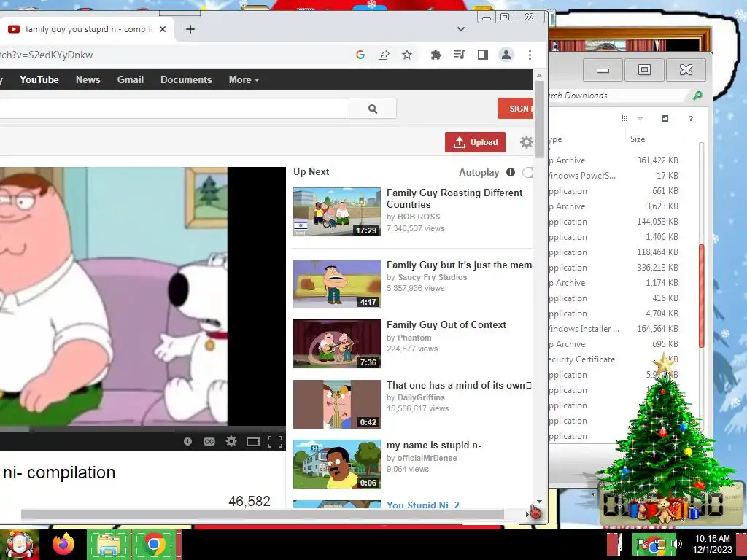This screenshot has width=747, height=560.
Task: Open Chrome from the taskbar
Action: (x=153, y=544)
